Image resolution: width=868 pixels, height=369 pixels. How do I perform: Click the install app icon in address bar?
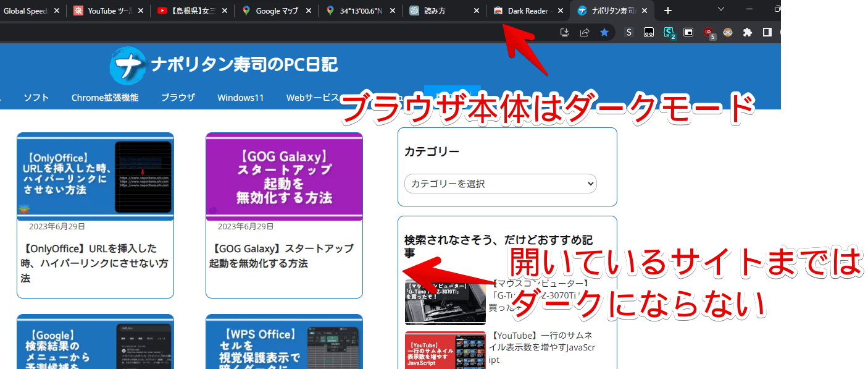coord(564,32)
